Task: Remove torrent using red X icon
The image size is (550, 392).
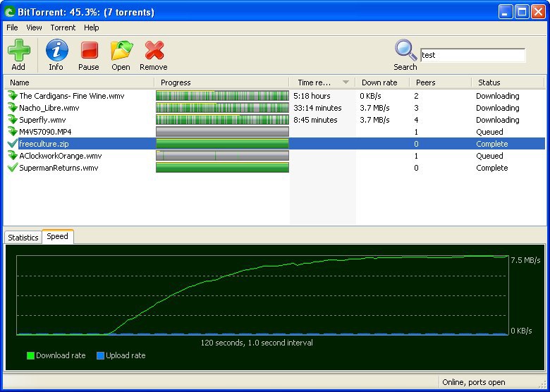Action: point(154,50)
